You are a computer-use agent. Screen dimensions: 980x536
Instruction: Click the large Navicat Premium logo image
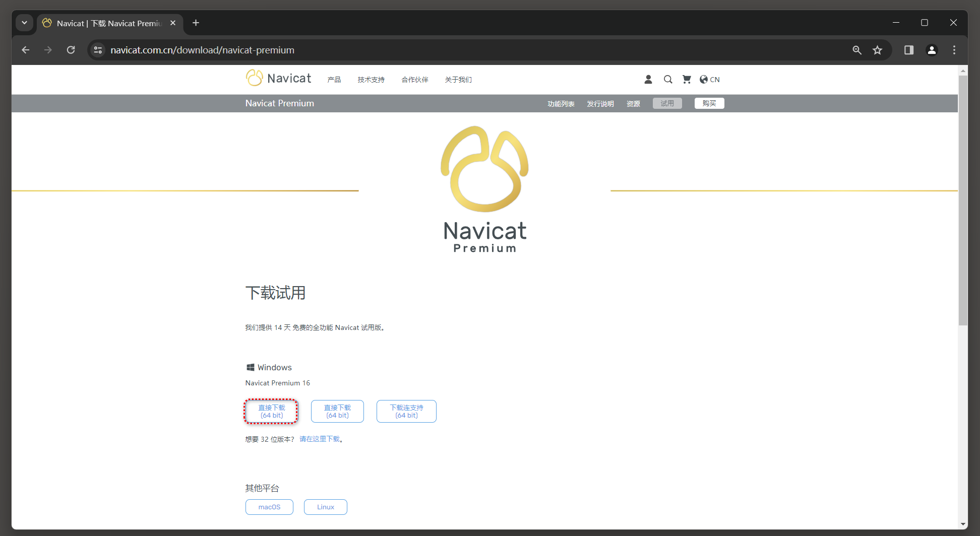(485, 189)
